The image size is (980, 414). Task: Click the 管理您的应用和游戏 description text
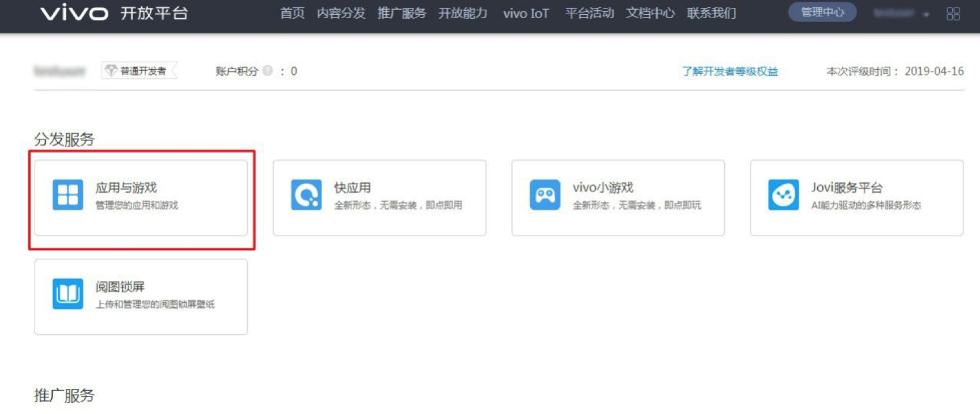tap(137, 205)
